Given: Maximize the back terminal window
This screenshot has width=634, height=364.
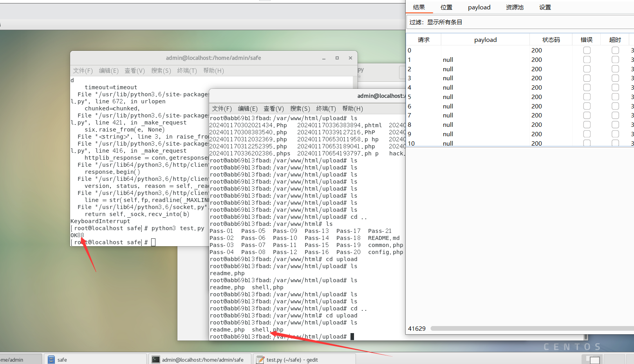Looking at the screenshot, I should tap(337, 58).
